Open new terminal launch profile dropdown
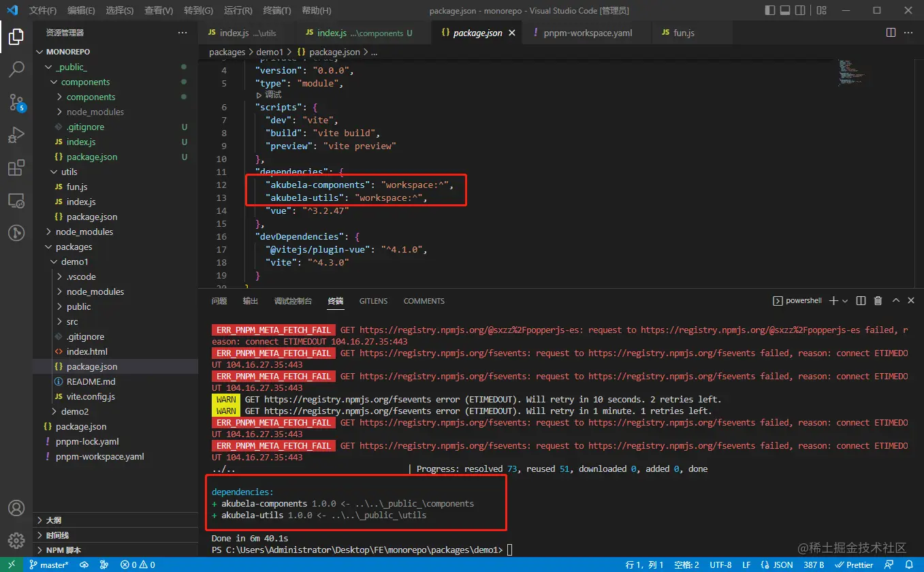Image resolution: width=924 pixels, height=572 pixels. click(845, 301)
